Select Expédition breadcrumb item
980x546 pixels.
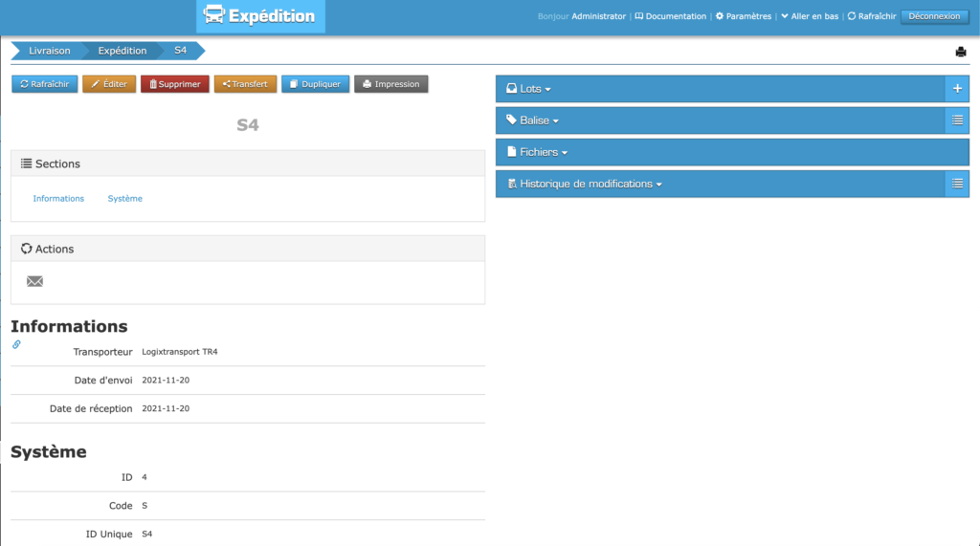click(x=122, y=51)
